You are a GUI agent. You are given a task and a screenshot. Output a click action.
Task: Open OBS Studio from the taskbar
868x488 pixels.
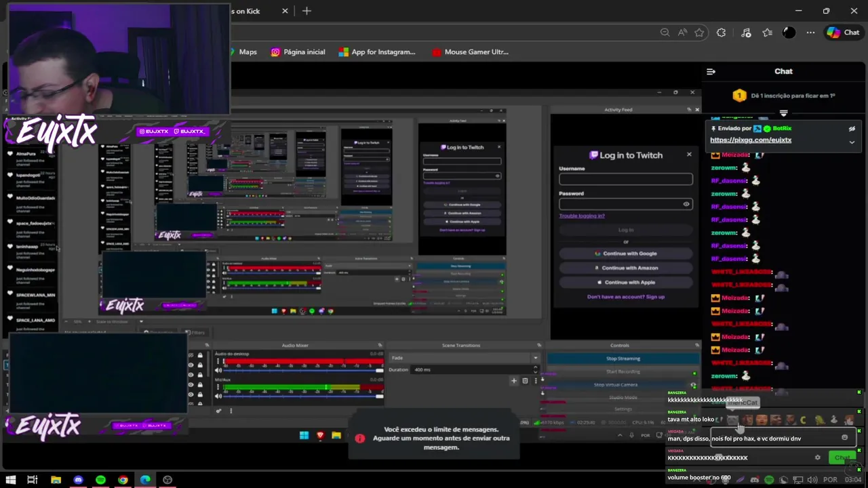pos(167,480)
